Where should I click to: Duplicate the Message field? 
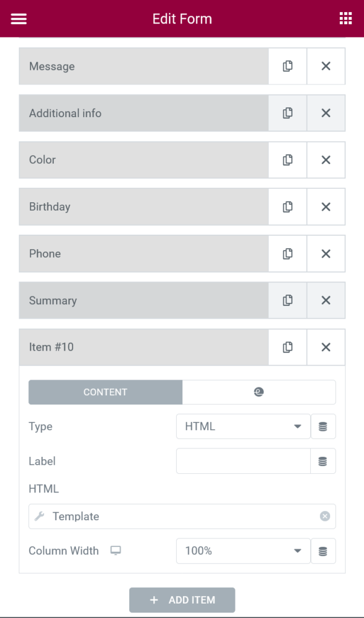click(x=287, y=66)
